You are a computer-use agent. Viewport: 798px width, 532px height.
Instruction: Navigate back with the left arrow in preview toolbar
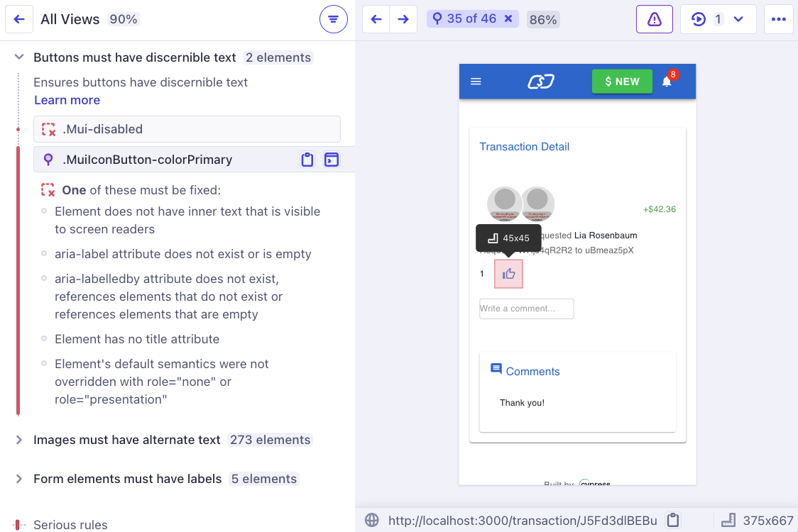(x=376, y=19)
